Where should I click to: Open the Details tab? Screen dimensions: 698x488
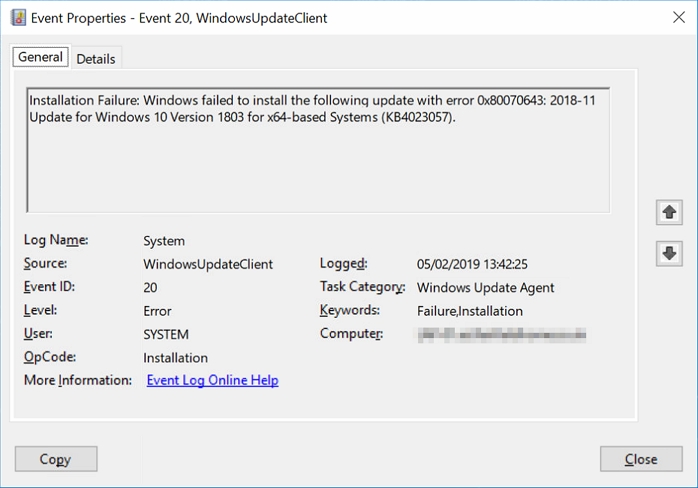(x=96, y=59)
